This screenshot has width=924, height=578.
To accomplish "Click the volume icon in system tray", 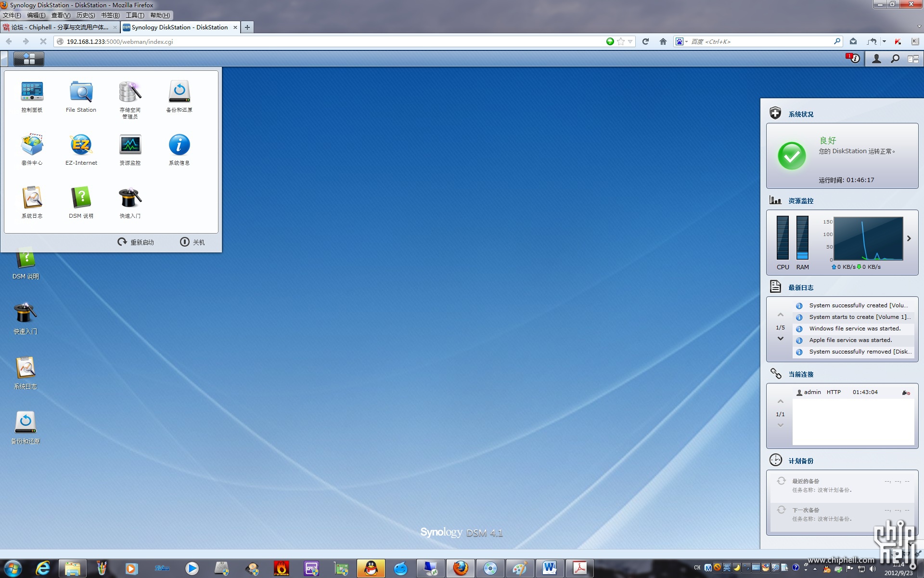I will pyautogui.click(x=873, y=569).
